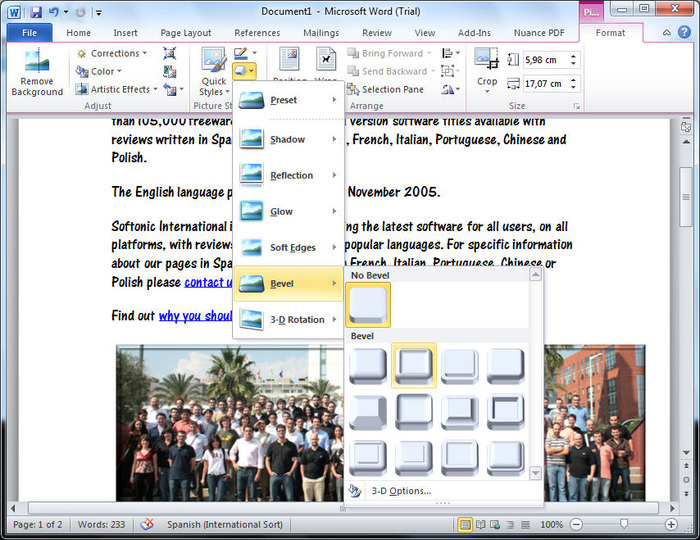700x540 pixels.
Task: Click the proofing errors icon
Action: click(147, 524)
